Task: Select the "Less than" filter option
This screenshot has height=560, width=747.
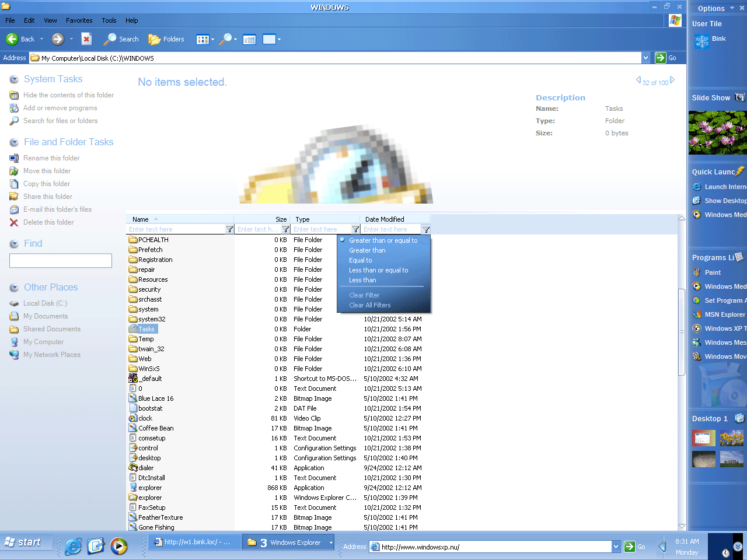Action: (362, 280)
